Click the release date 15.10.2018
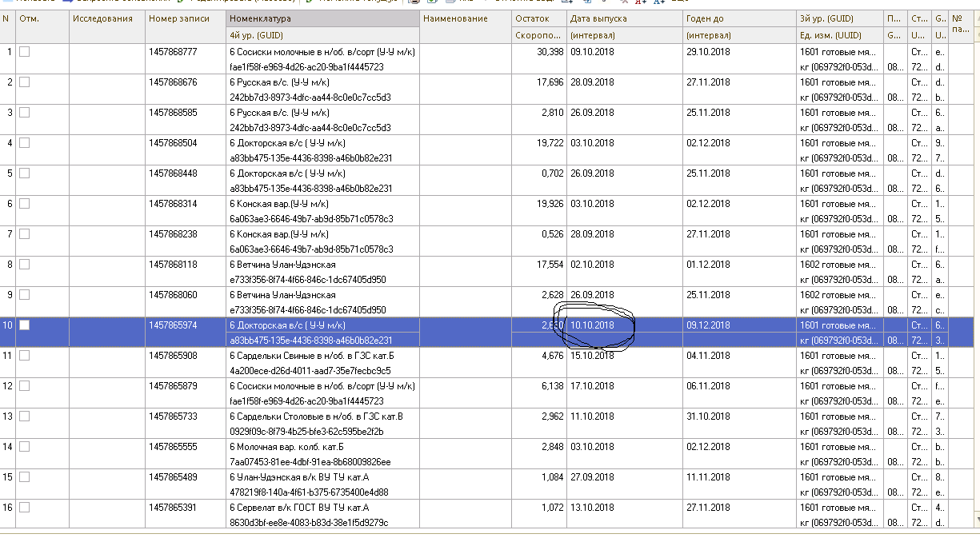 point(593,356)
